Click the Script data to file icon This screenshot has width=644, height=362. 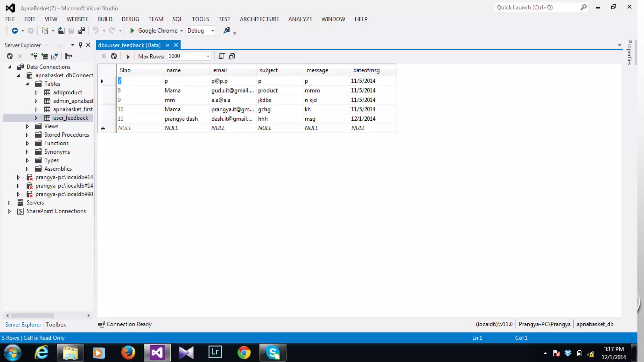232,56
